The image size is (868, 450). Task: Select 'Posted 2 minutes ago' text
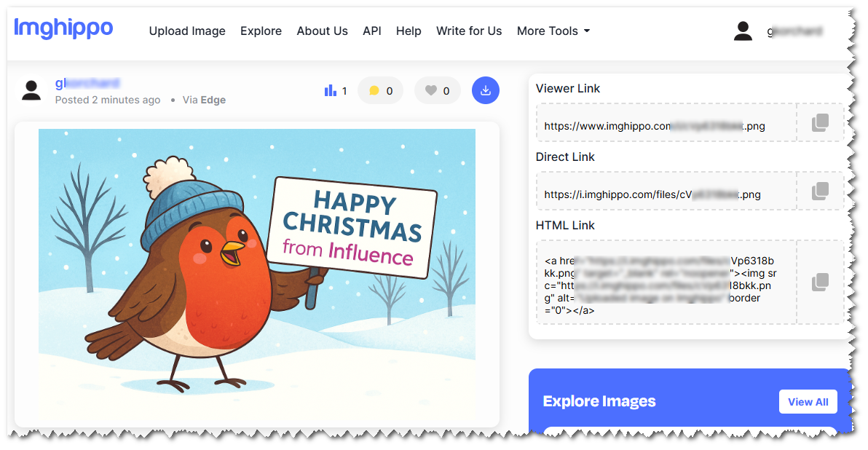[108, 100]
